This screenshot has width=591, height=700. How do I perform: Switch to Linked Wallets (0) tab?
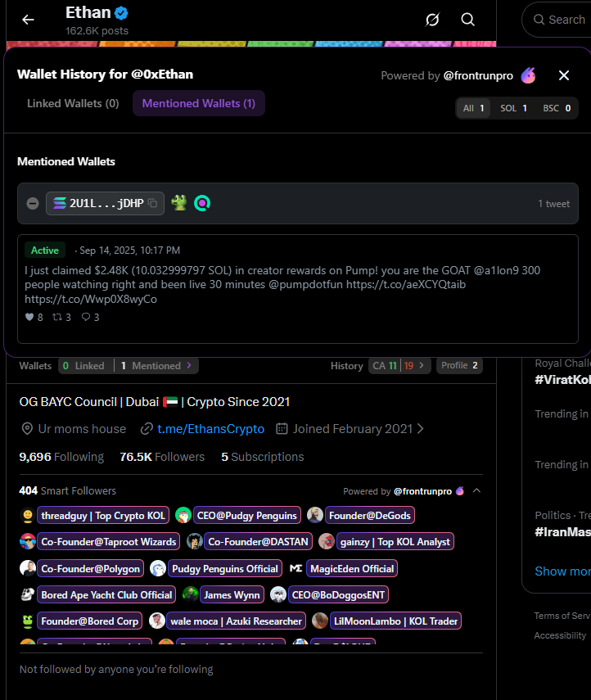[x=73, y=104]
